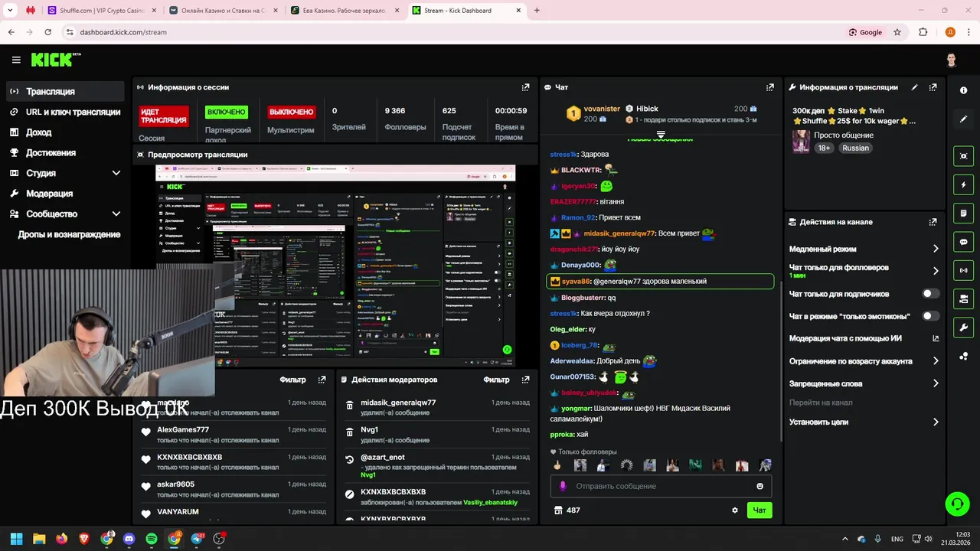Toggle the stream preview widget icon in right toolbar

pyautogui.click(x=963, y=156)
